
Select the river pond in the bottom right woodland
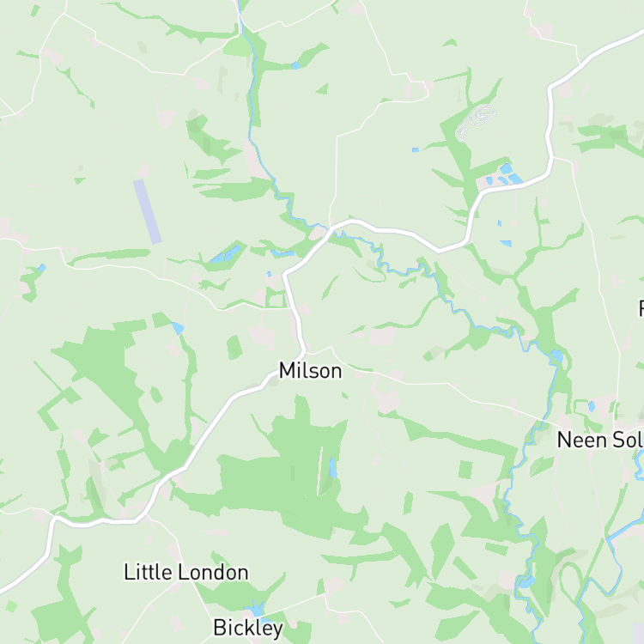(x=527, y=581)
